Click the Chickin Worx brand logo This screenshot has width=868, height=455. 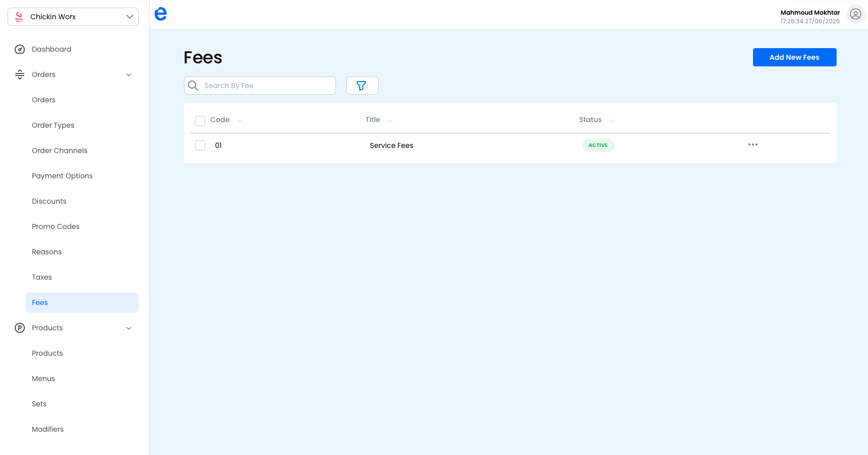pyautogui.click(x=19, y=17)
